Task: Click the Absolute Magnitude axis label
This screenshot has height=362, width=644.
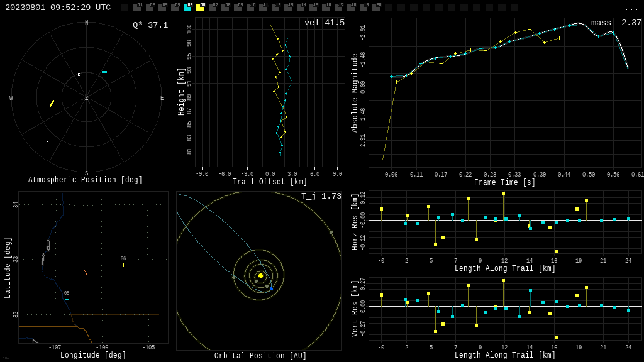Action: coord(355,93)
